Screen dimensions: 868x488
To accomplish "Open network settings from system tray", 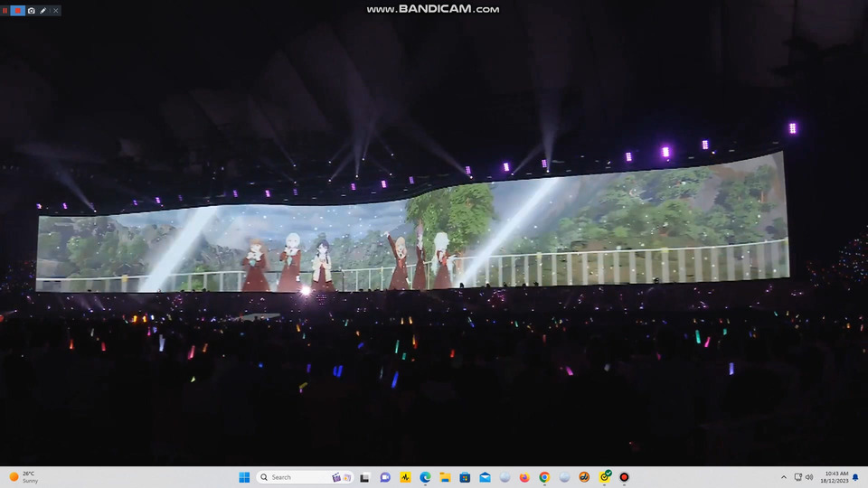I will point(797,477).
